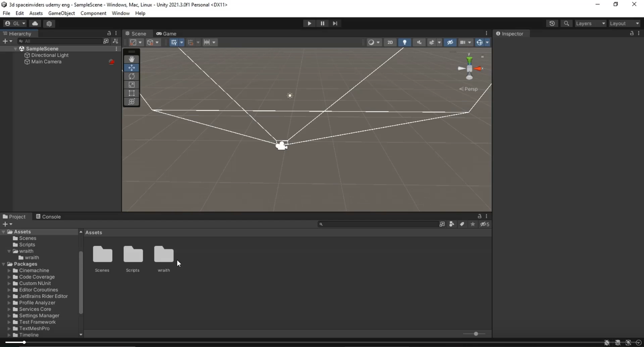
Task: Select the Rotate tool
Action: [132, 76]
